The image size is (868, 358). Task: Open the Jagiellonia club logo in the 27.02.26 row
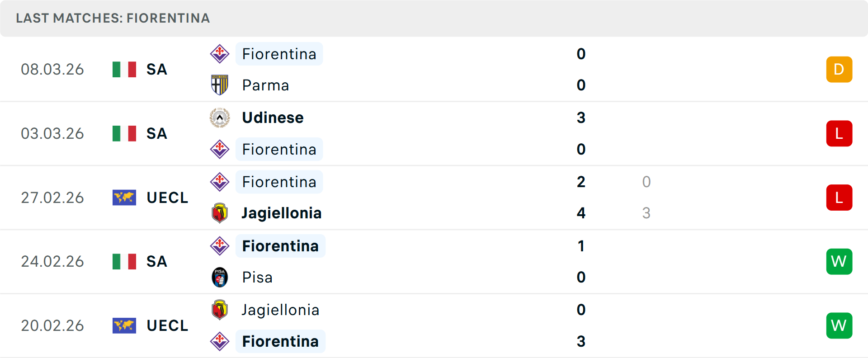click(x=220, y=212)
